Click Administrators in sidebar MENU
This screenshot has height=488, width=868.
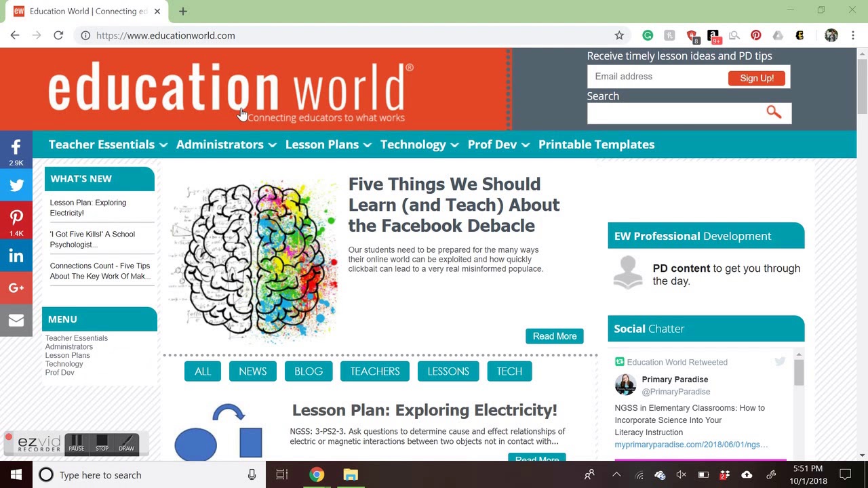pos(68,346)
